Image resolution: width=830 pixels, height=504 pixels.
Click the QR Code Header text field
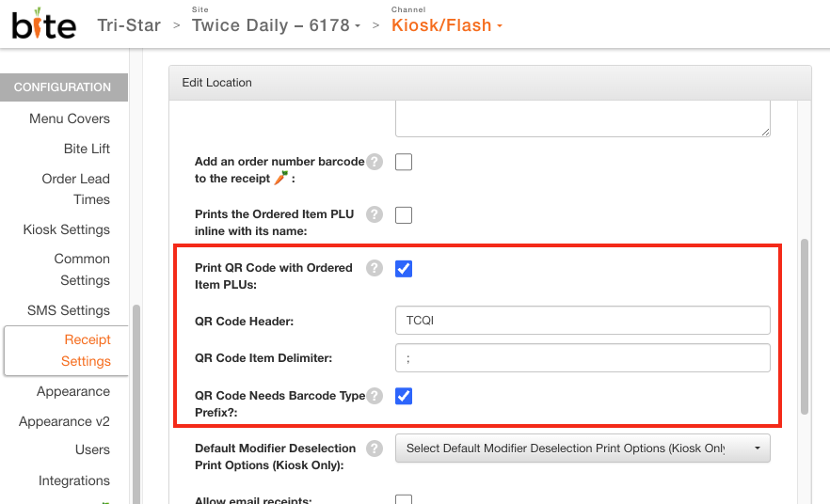[583, 321]
